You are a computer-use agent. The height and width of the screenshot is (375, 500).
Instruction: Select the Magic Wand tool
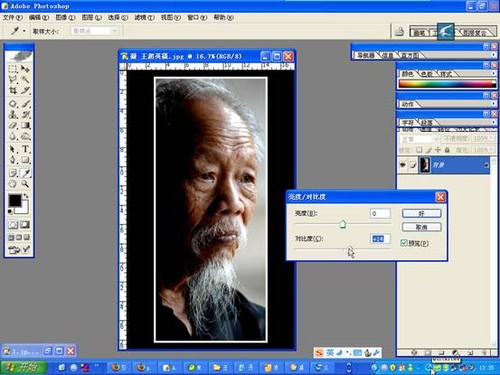click(25, 80)
